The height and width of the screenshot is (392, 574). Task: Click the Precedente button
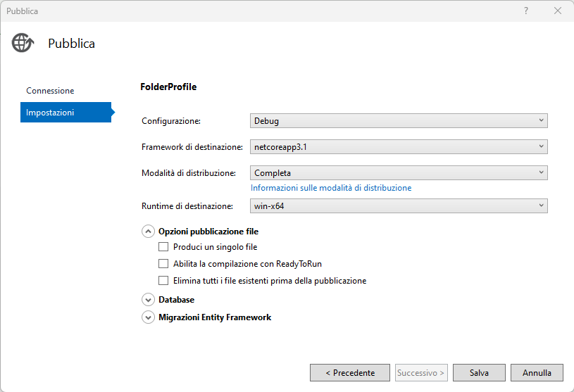(349, 373)
